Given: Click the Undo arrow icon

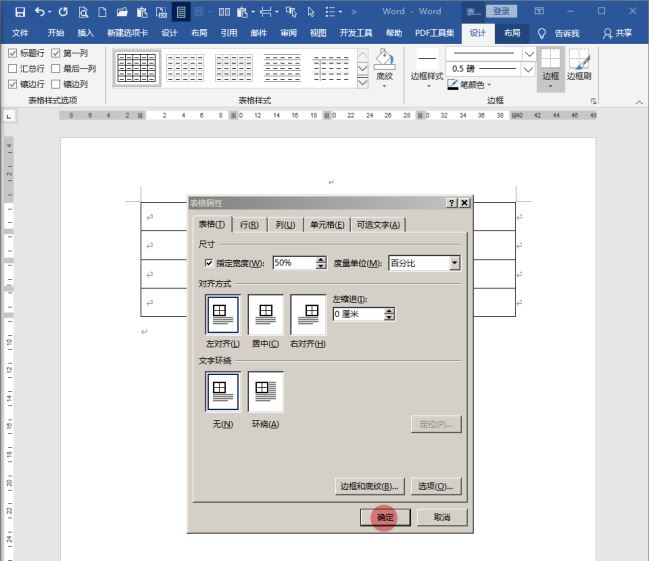Looking at the screenshot, I should tap(40, 12).
